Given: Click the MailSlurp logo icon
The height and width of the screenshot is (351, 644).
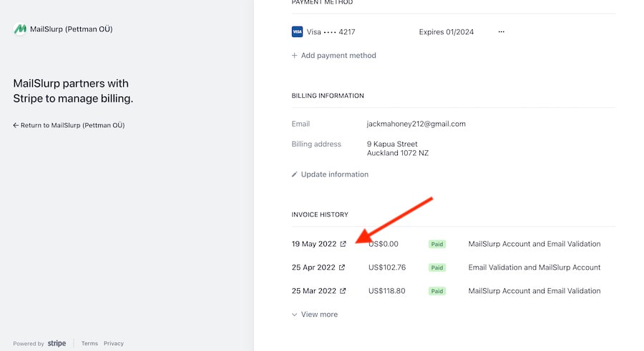Looking at the screenshot, I should coord(20,29).
